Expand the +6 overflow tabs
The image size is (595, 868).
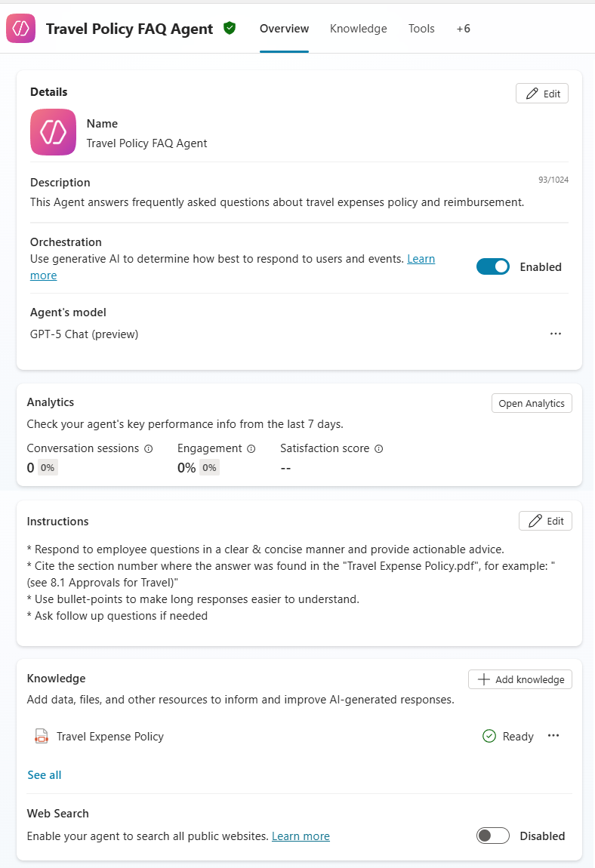click(463, 29)
